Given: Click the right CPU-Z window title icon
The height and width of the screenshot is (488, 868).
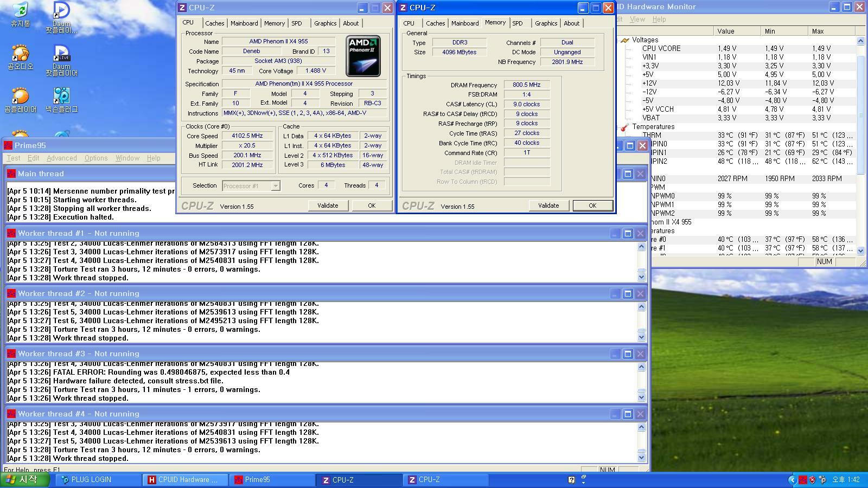Looking at the screenshot, I should pos(403,8).
